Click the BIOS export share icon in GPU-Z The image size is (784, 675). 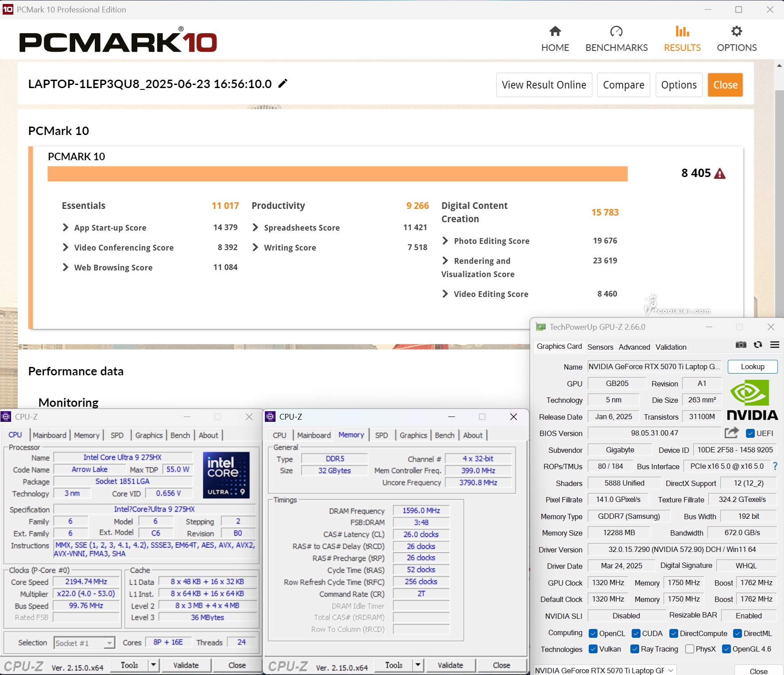click(732, 432)
